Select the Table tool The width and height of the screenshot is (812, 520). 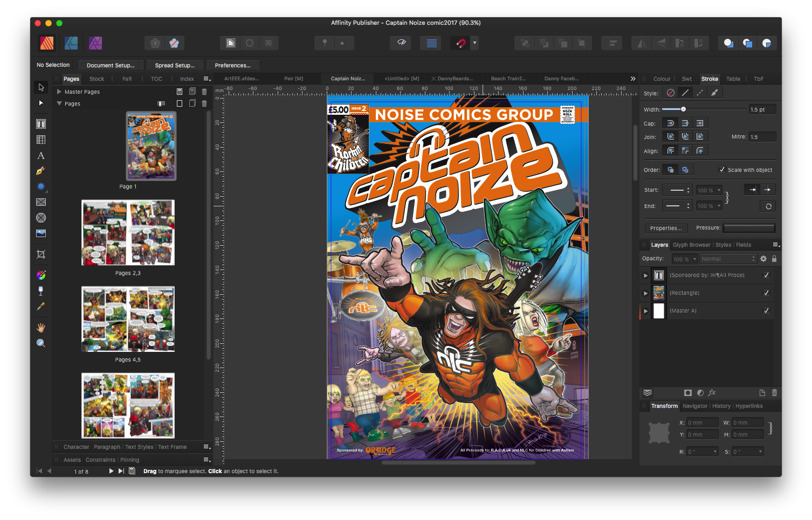point(41,140)
